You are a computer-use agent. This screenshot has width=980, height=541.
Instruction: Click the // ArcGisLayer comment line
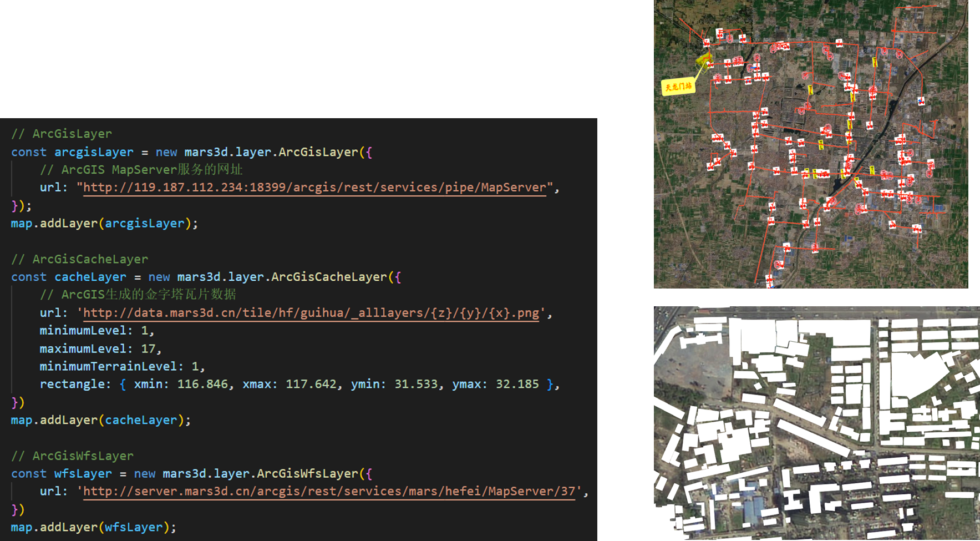[62, 134]
